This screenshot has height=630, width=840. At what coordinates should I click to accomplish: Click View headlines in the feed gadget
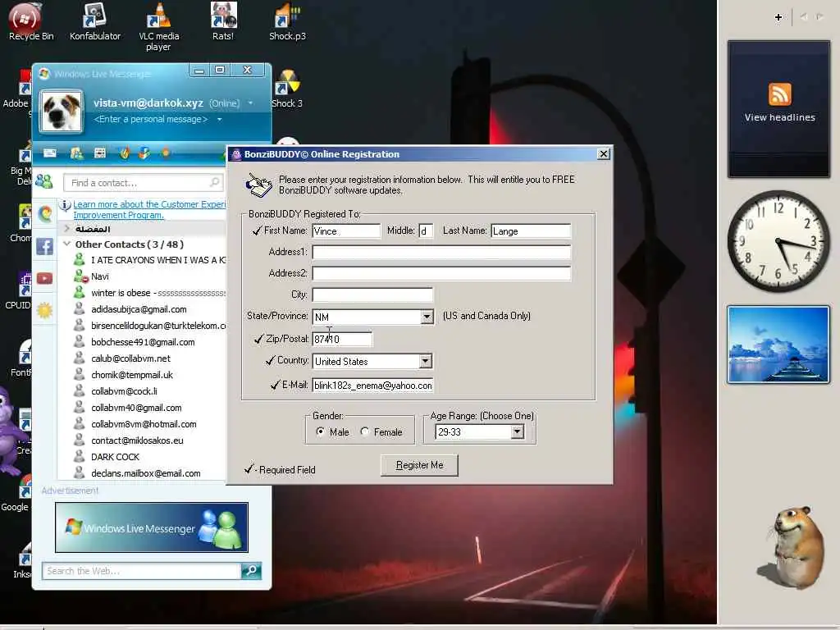779,117
